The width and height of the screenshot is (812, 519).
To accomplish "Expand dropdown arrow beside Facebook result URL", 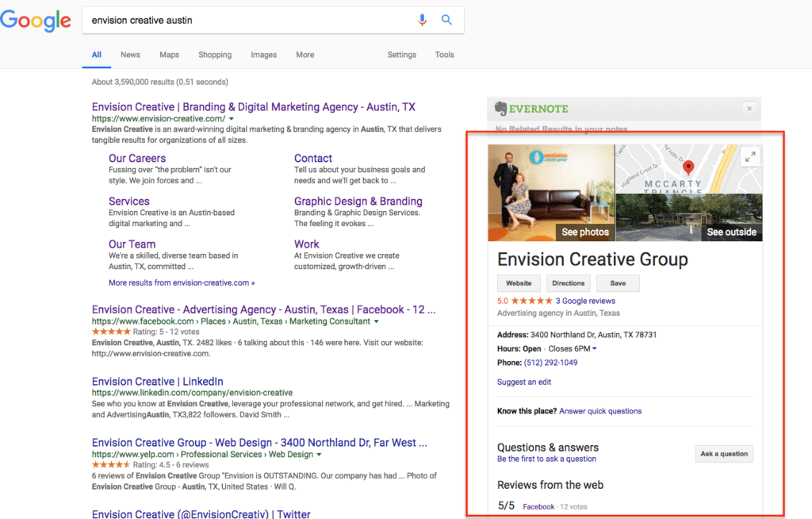I will (x=377, y=321).
